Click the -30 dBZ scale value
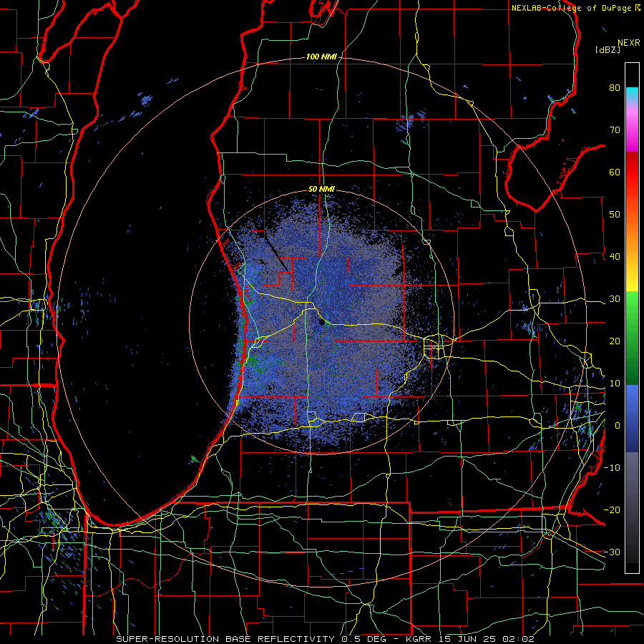 coord(612,552)
